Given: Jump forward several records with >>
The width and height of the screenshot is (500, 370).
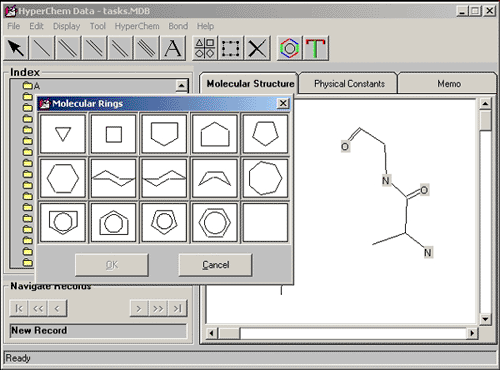Looking at the screenshot, I should (158, 309).
